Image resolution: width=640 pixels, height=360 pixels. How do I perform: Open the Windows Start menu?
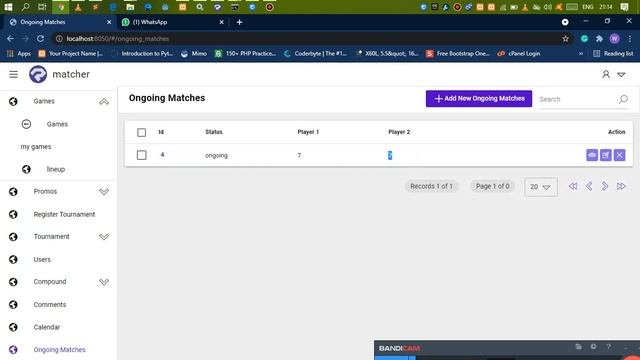point(8,7)
